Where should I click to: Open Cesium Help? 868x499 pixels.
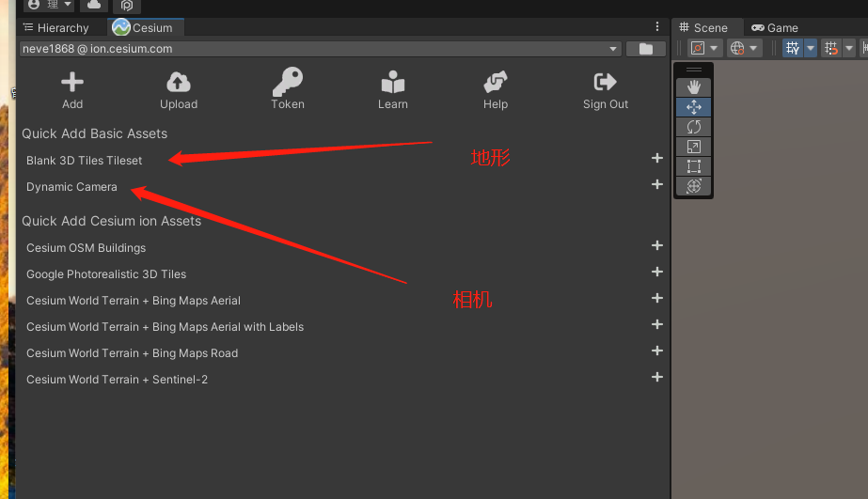[495, 91]
